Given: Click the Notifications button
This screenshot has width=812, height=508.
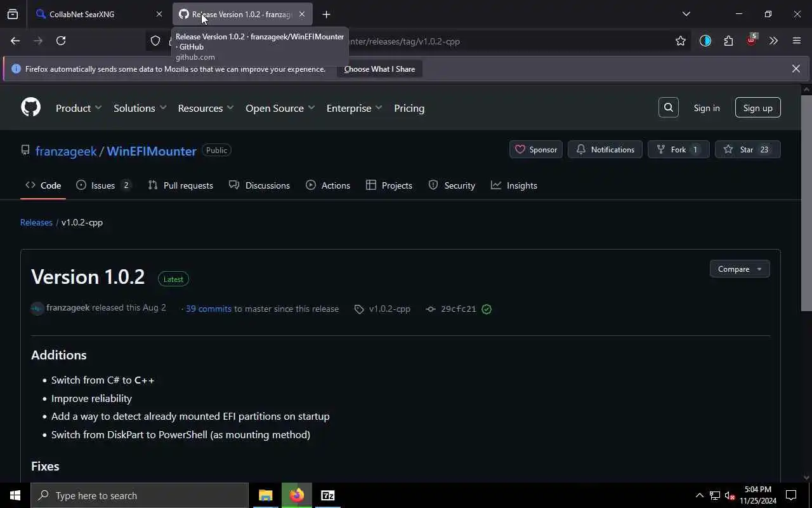Looking at the screenshot, I should point(605,150).
